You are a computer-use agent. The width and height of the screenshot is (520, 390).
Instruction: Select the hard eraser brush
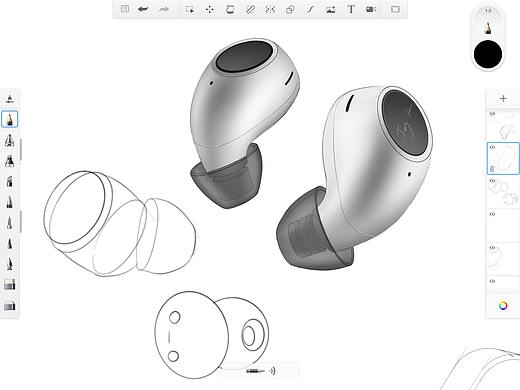[x=10, y=285]
